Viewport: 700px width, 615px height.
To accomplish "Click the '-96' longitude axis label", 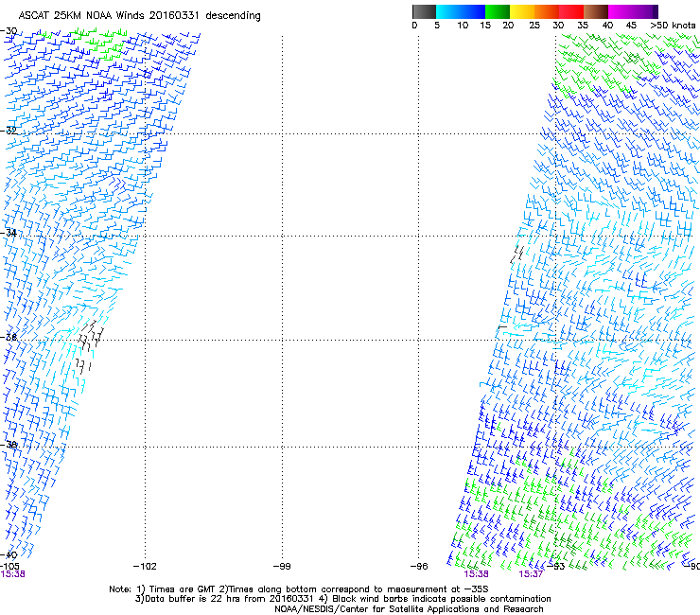I will pyautogui.click(x=419, y=567).
